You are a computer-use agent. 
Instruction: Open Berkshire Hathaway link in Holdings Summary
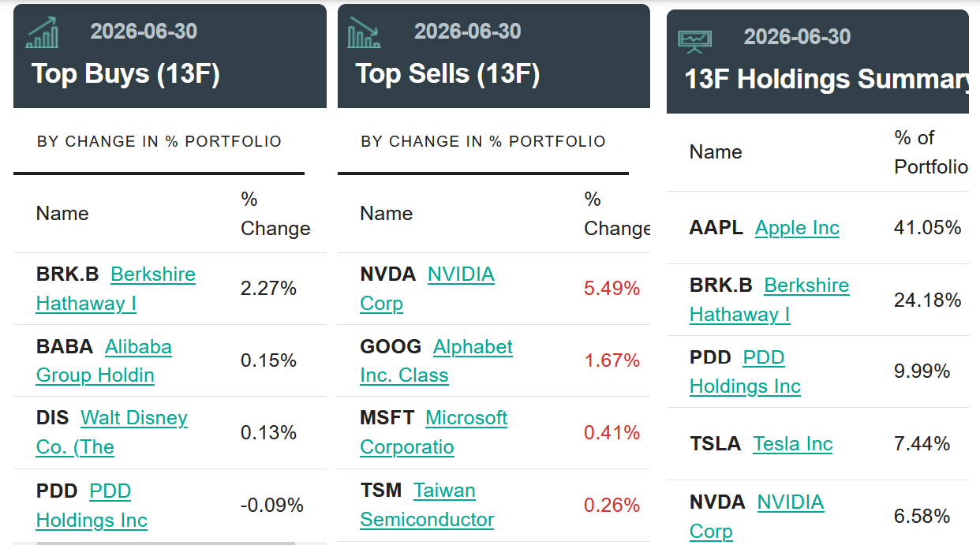[769, 300]
